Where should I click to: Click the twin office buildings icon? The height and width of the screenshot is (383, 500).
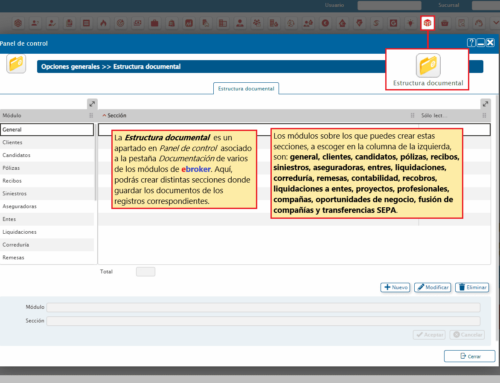click(x=223, y=23)
